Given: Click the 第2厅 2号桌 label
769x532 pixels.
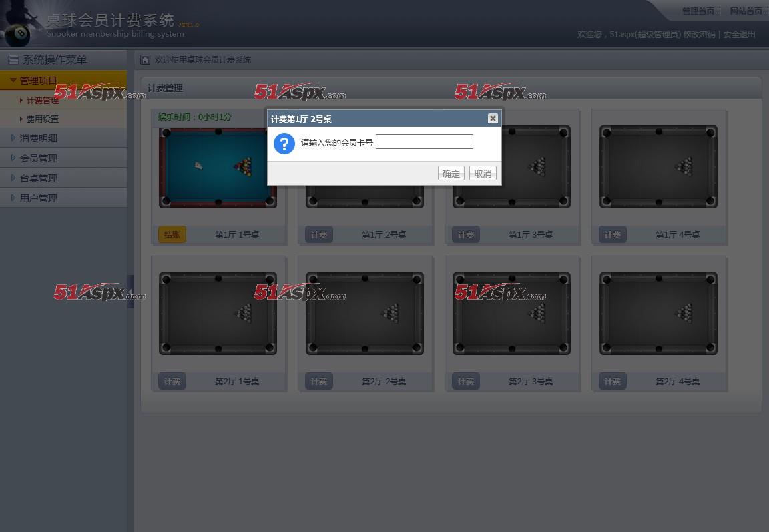Looking at the screenshot, I should [384, 381].
